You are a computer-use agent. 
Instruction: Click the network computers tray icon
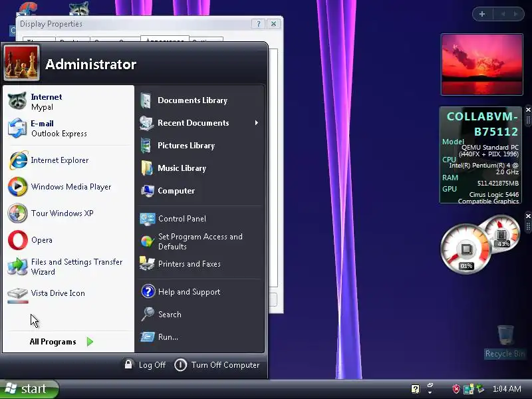tap(468, 389)
